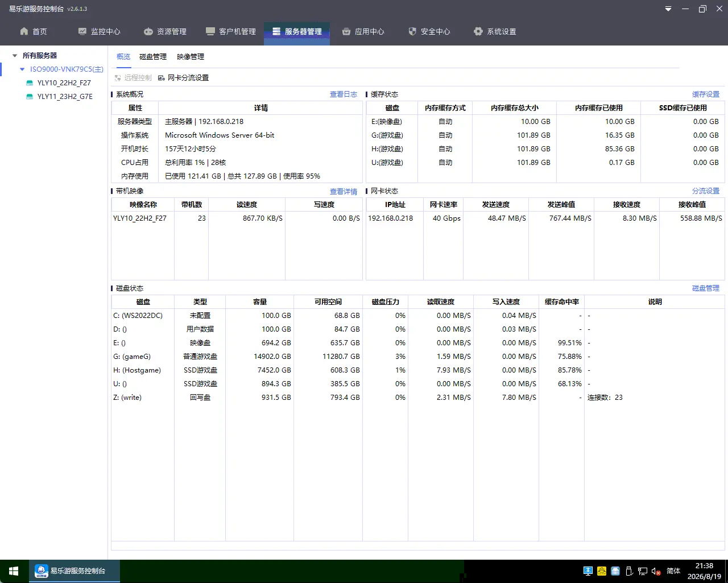Click the E:(映像盘) cache row
The image size is (728, 583).
545,122
